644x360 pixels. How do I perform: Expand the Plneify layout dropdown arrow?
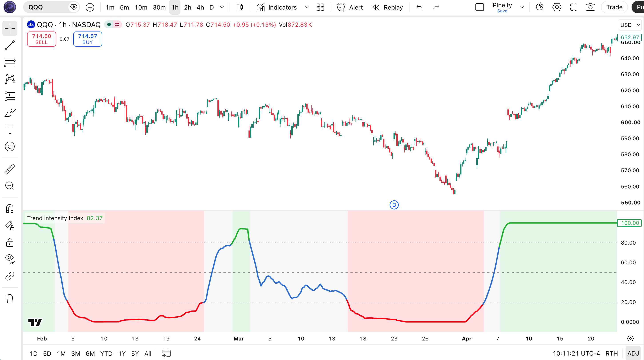coord(522,7)
